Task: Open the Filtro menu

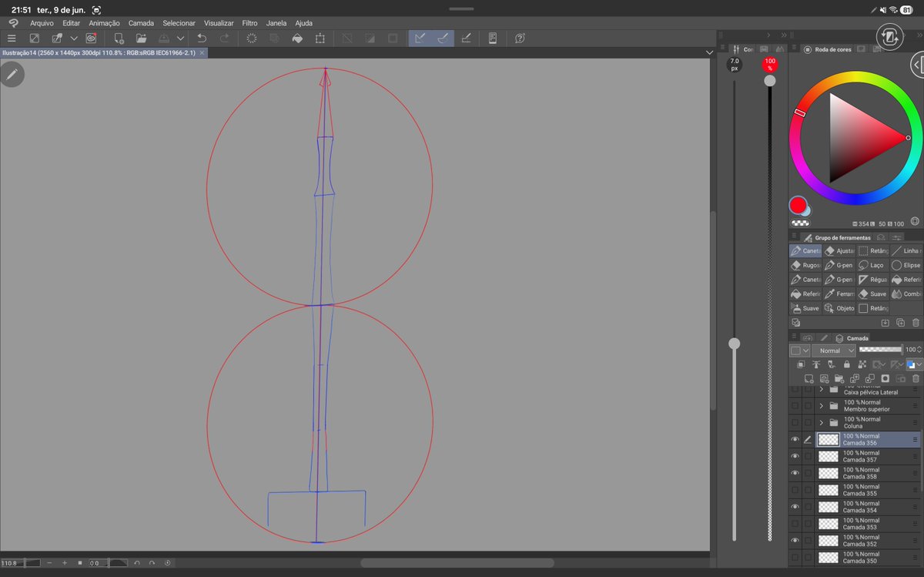Action: (x=249, y=23)
